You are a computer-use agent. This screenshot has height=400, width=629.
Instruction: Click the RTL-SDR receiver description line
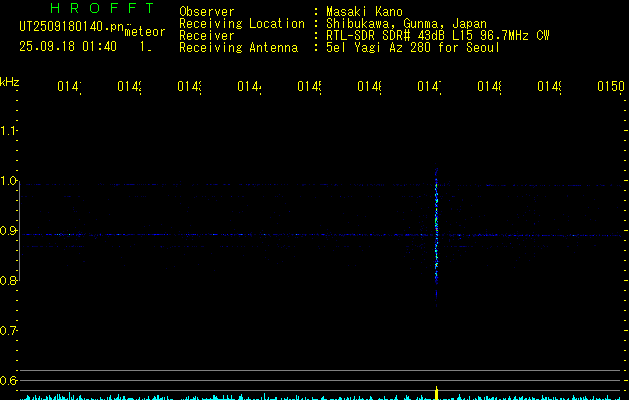[438, 36]
